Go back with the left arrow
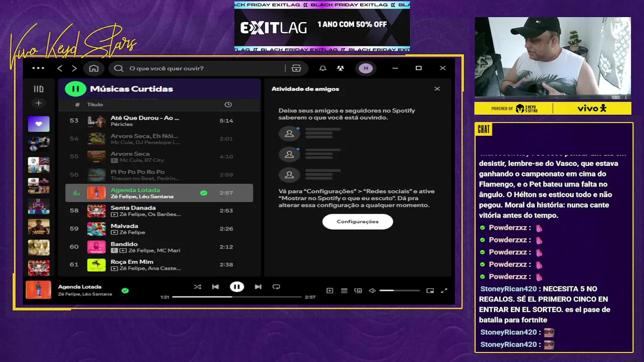The width and height of the screenshot is (644, 362). pyautogui.click(x=60, y=68)
